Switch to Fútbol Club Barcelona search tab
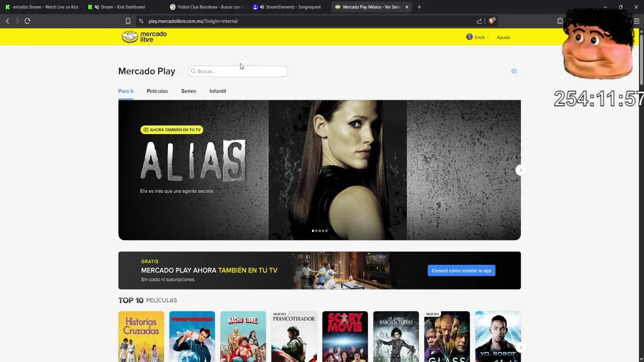 pos(206,7)
